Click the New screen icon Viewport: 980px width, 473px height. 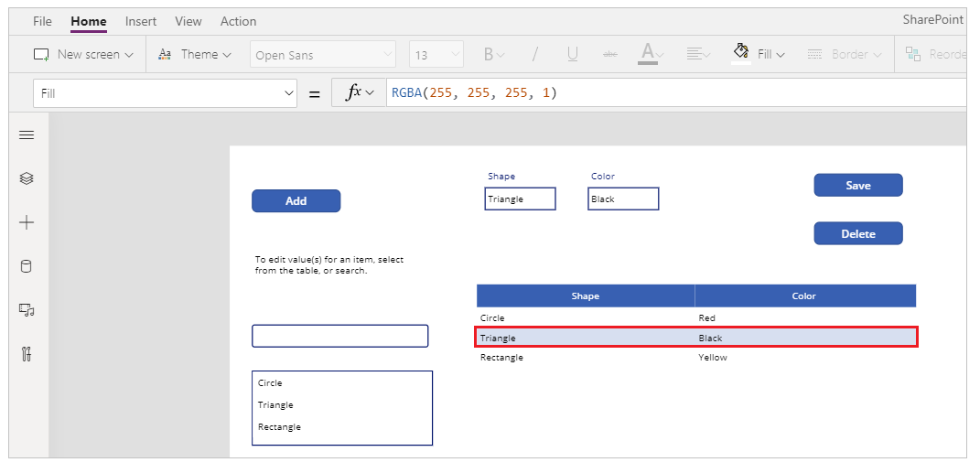(x=41, y=54)
